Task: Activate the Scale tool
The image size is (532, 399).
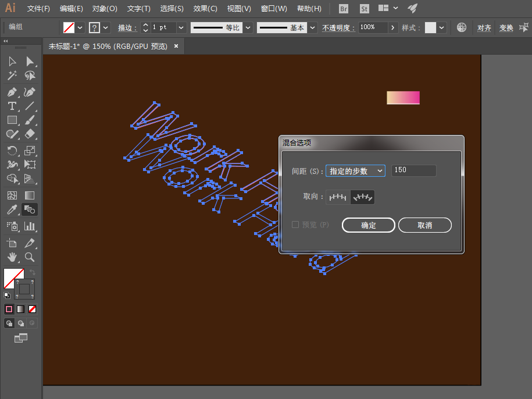Action: tap(30, 150)
